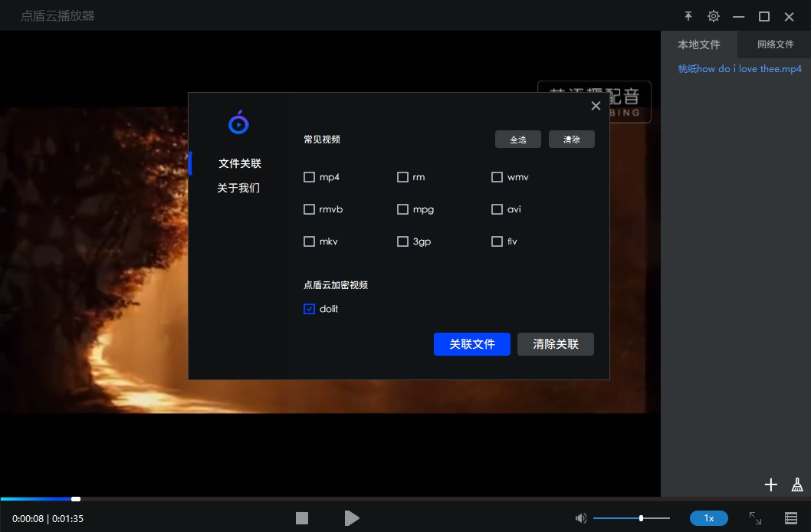Viewport: 811px width, 532px height.
Task: Stop playback with the square icon
Action: pyautogui.click(x=302, y=518)
